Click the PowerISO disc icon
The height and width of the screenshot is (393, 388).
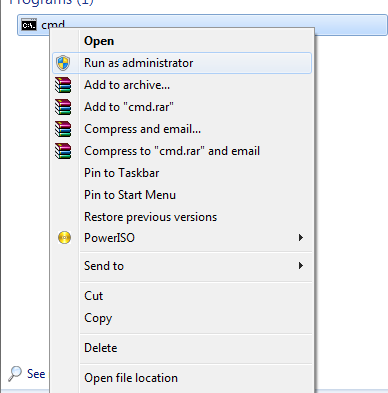[64, 238]
